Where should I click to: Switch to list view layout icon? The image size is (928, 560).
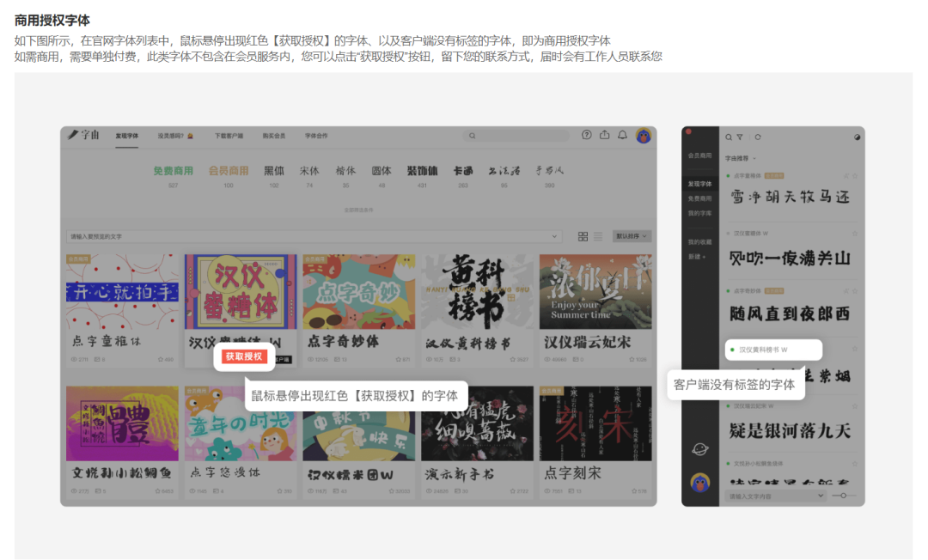tap(598, 236)
